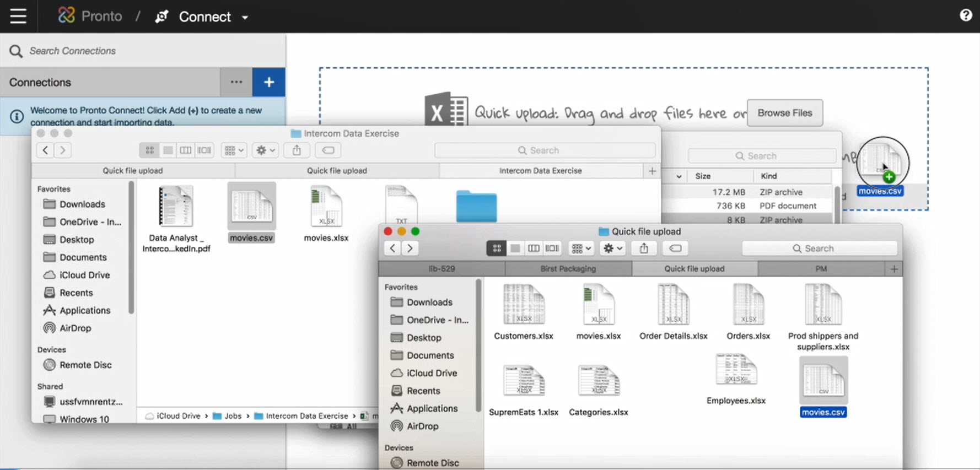Switch Intercom window to icon view
Image resolution: width=980 pixels, height=470 pixels.
[x=149, y=150]
